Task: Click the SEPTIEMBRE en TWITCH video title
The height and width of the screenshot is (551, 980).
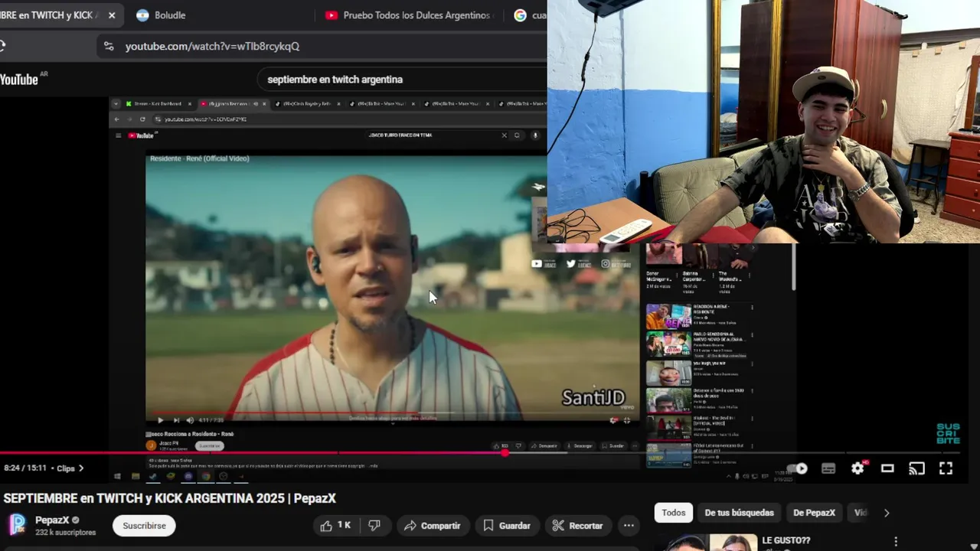Action: pos(169,498)
